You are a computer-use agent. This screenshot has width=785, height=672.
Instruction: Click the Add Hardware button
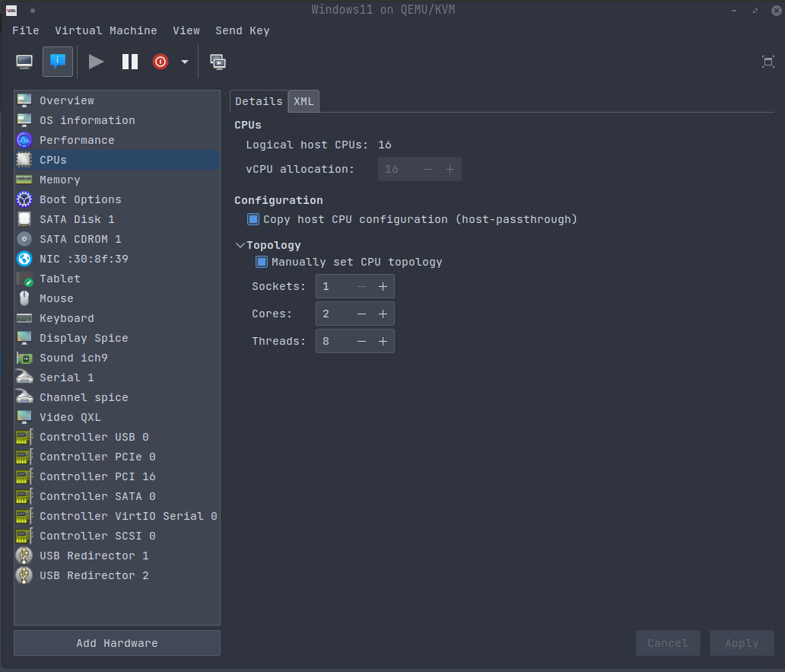click(x=117, y=643)
